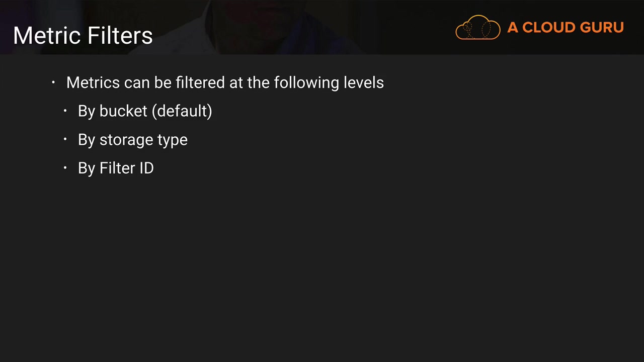Select the Metric Filters slide title
This screenshot has height=362, width=644.
click(83, 36)
